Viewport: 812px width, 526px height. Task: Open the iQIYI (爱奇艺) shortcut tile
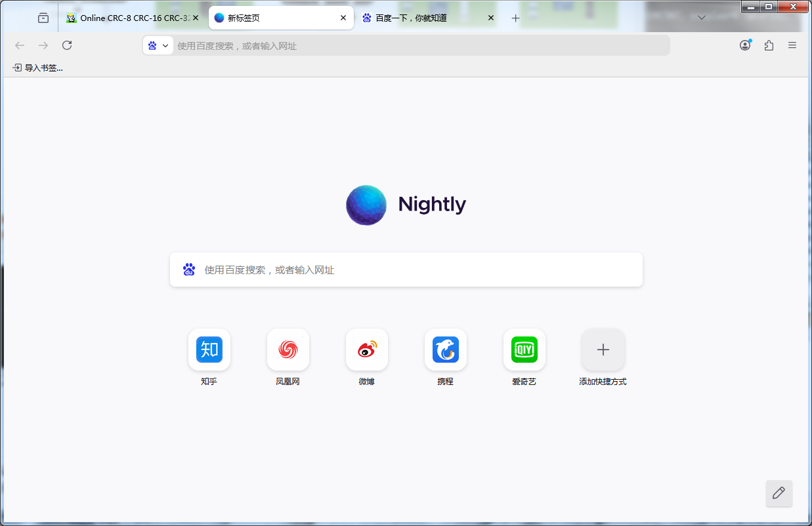tap(524, 350)
